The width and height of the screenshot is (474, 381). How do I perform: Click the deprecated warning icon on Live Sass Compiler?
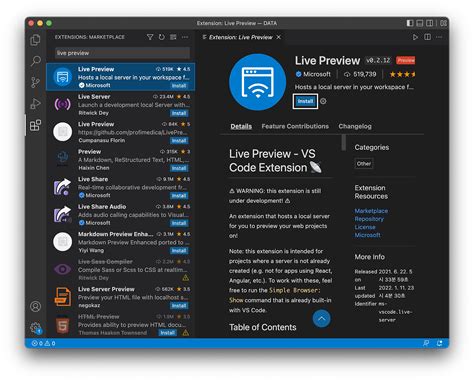[185, 278]
